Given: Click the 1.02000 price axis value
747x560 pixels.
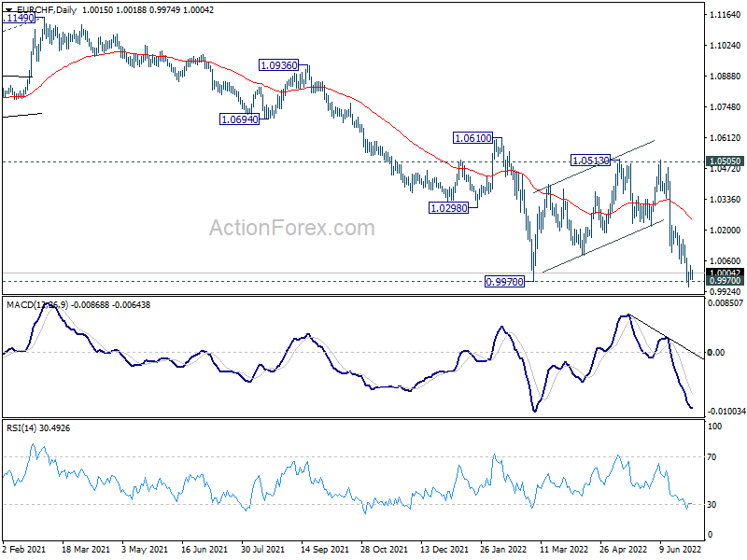Looking at the screenshot, I should tap(726, 230).
